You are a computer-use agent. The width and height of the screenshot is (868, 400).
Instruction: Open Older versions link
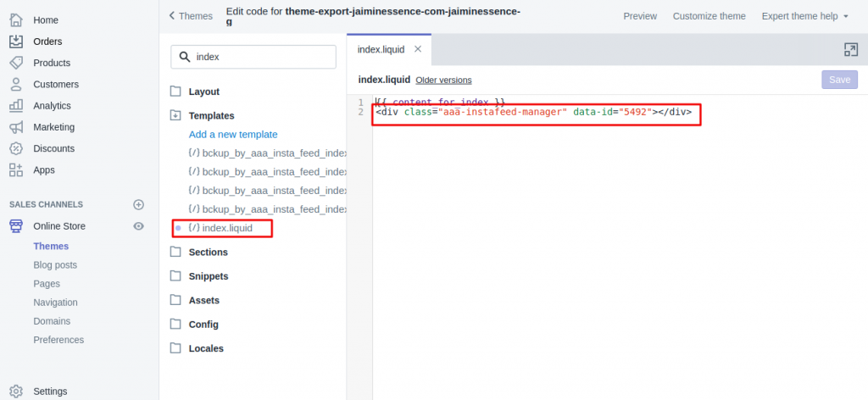coord(443,81)
